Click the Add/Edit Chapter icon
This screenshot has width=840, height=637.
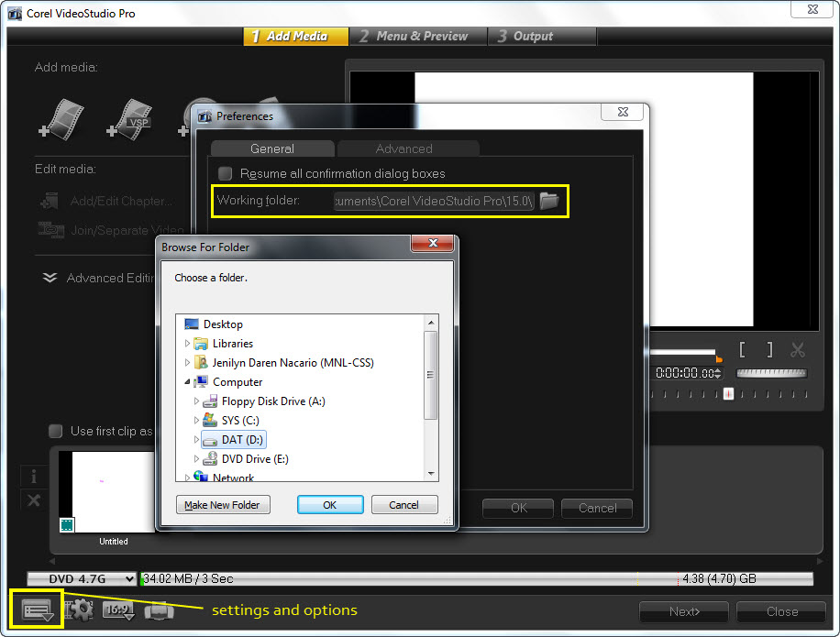pos(50,202)
